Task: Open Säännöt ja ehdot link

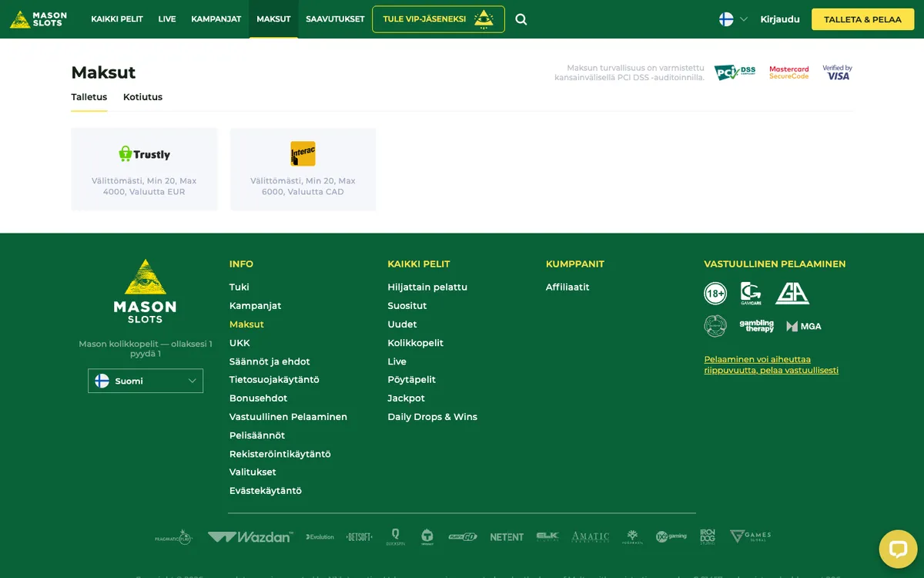Action: point(269,361)
